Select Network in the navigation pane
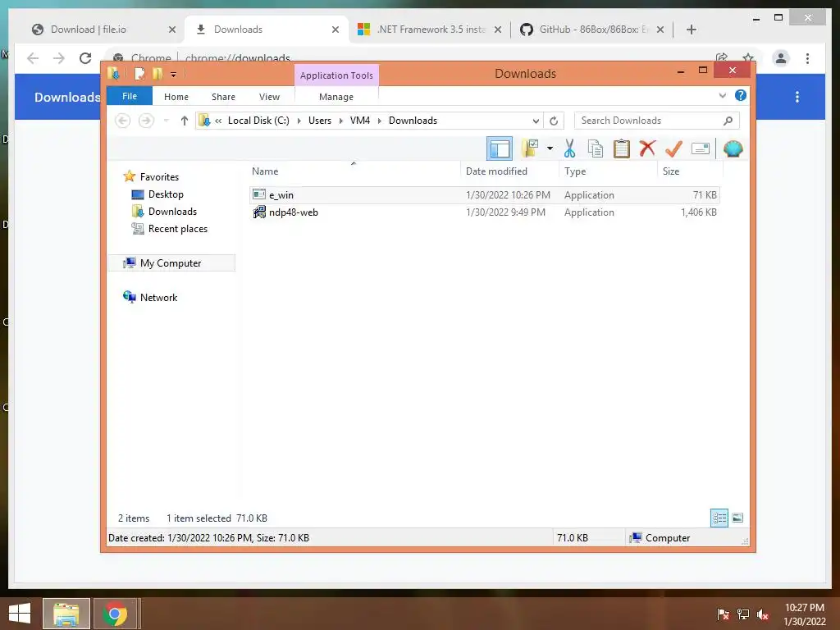 [x=158, y=297]
